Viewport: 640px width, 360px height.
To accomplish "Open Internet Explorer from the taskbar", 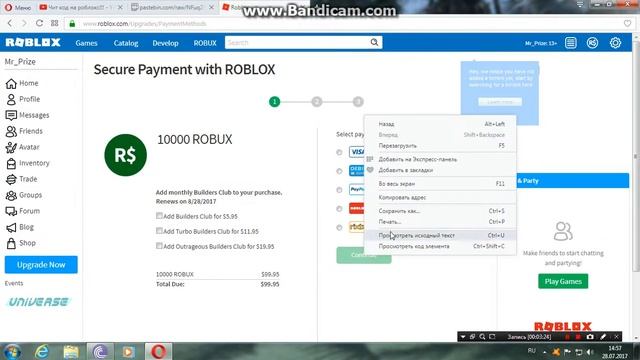I will [42, 351].
